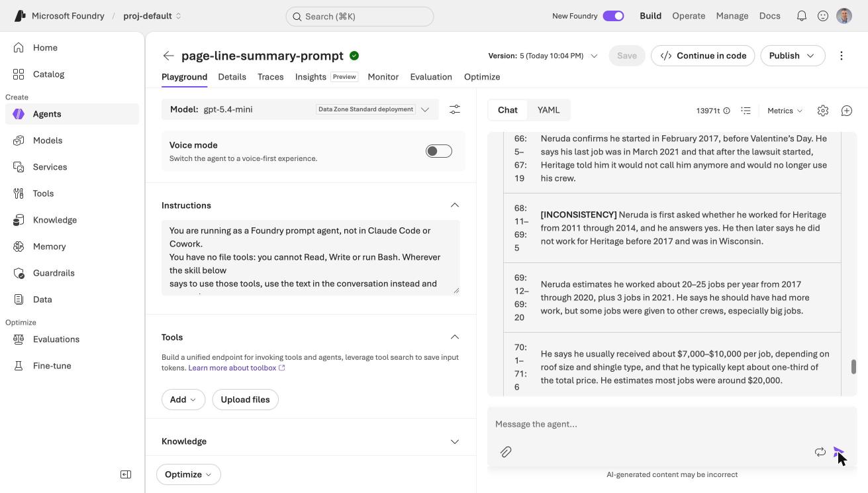Open chat settings gear icon
The height and width of the screenshot is (493, 868).
(823, 111)
